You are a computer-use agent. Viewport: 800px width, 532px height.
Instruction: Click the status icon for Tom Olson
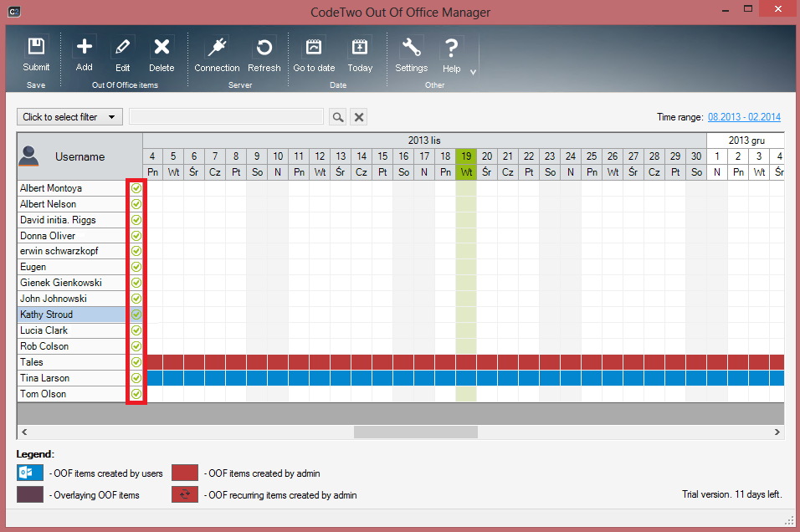(x=136, y=394)
